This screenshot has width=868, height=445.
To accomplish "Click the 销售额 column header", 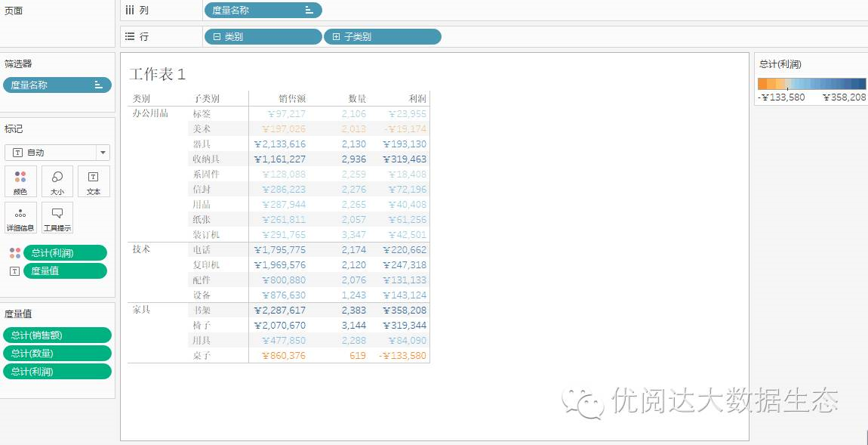I will pyautogui.click(x=292, y=99).
